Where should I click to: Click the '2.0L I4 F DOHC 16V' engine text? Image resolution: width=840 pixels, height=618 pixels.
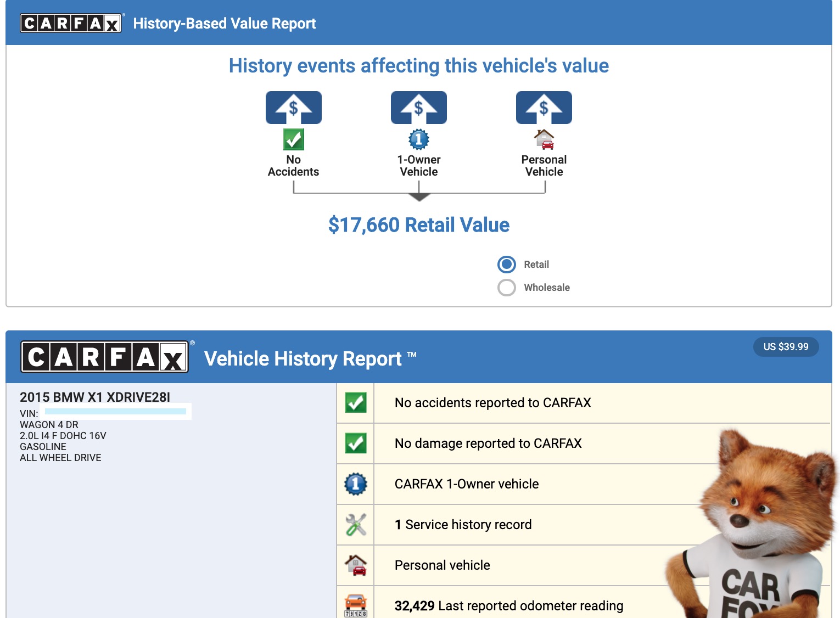point(63,436)
